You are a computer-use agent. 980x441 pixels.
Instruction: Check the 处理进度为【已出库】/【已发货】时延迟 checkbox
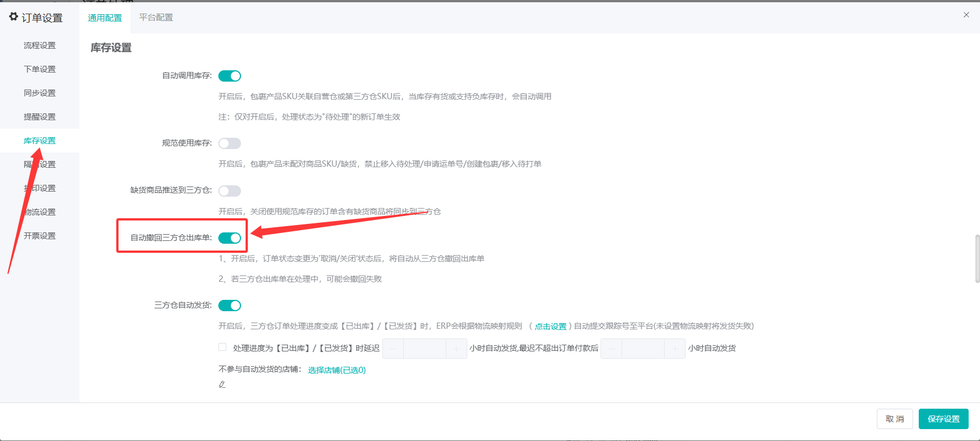tap(222, 347)
